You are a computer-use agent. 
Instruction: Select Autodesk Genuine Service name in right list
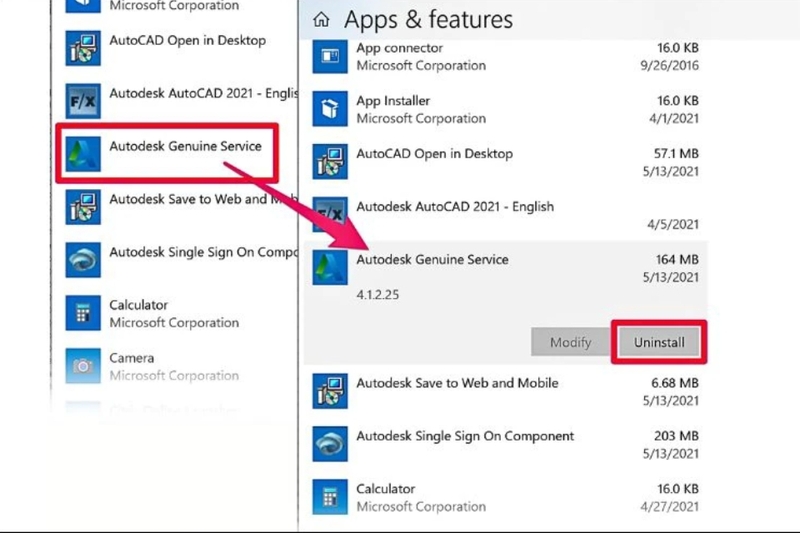pos(432,260)
